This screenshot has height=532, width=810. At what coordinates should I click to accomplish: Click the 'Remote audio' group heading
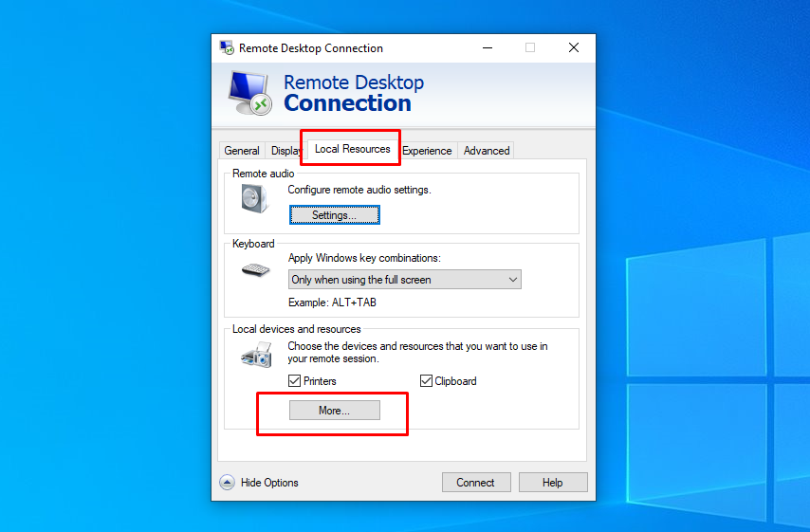point(264,174)
